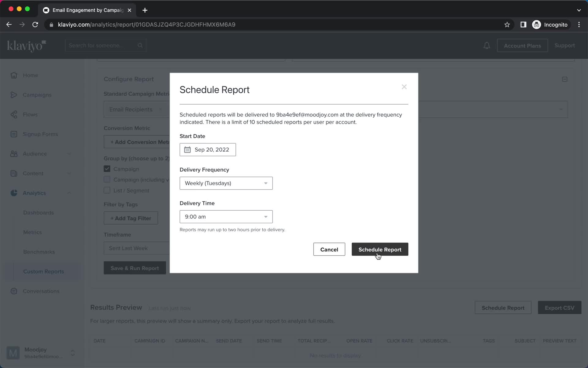Click the search magnifier icon
588x368 pixels.
click(x=140, y=45)
